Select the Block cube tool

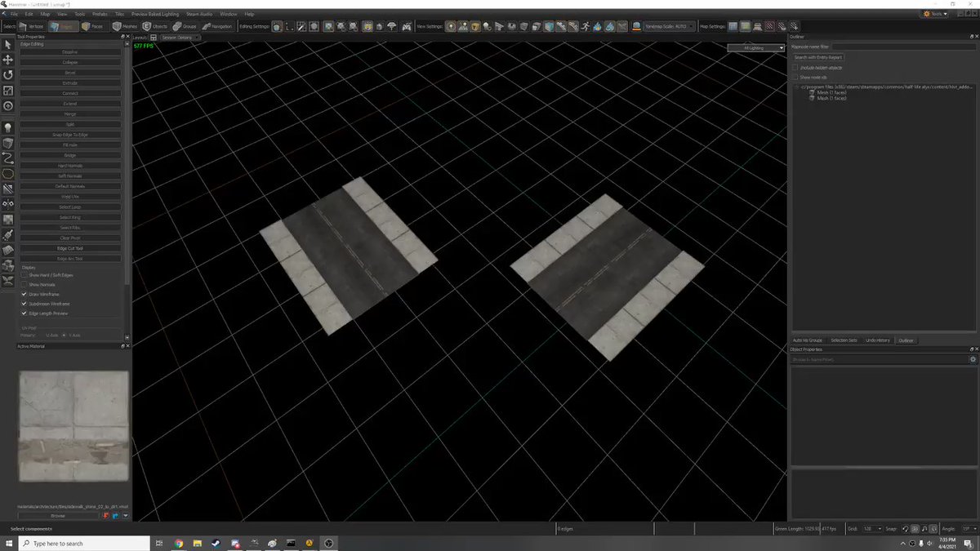pyautogui.click(x=8, y=143)
